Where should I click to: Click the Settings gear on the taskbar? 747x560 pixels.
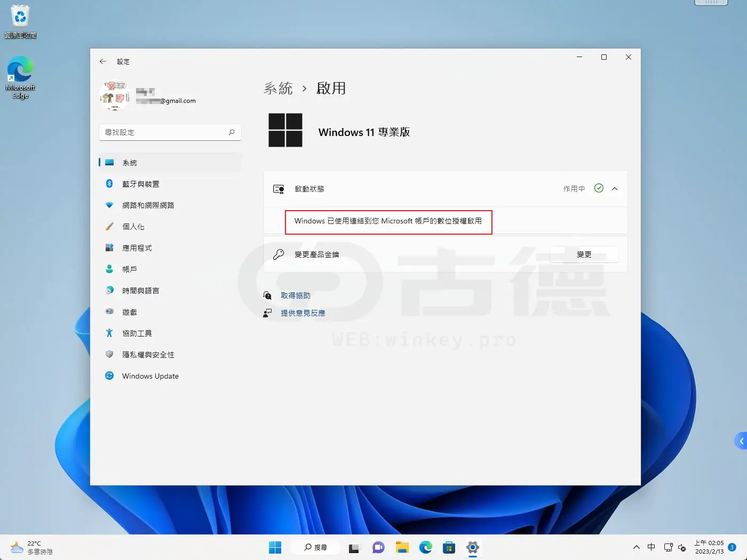[473, 547]
